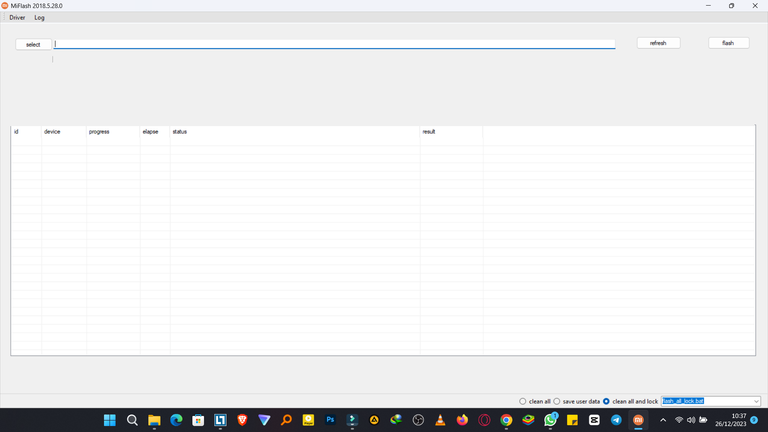This screenshot has width=768, height=432.
Task: Open File Explorer from taskbar
Action: pos(154,420)
